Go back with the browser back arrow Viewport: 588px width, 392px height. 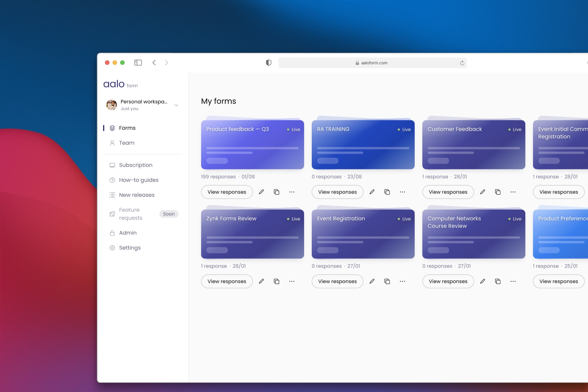(x=154, y=63)
